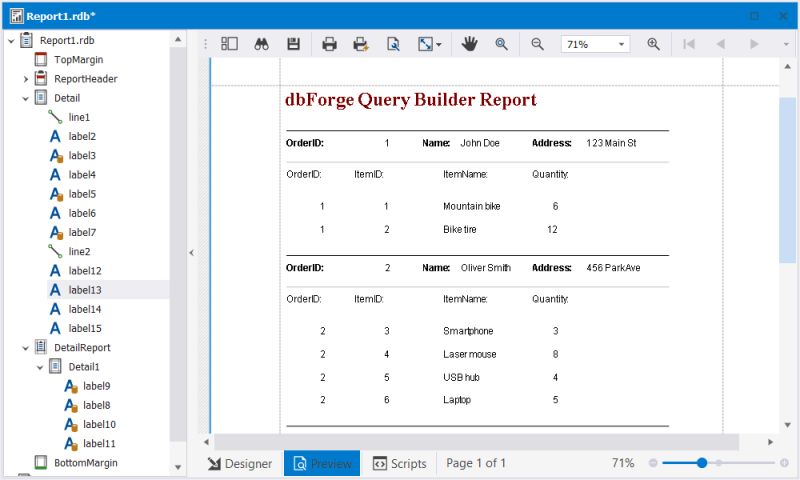Select TopMargin in the tree
The width and height of the screenshot is (800, 480).
coord(79,60)
